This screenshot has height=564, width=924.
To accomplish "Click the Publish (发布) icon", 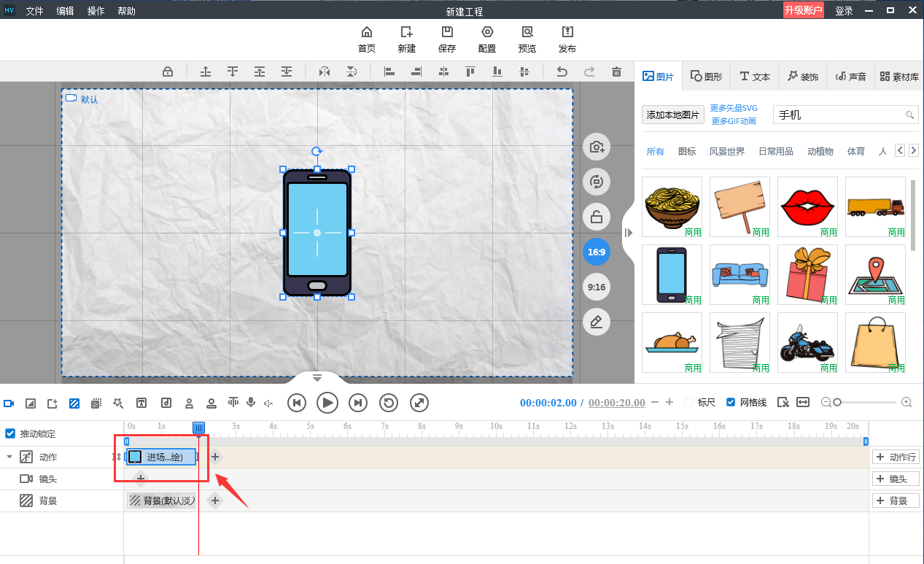I will (567, 33).
